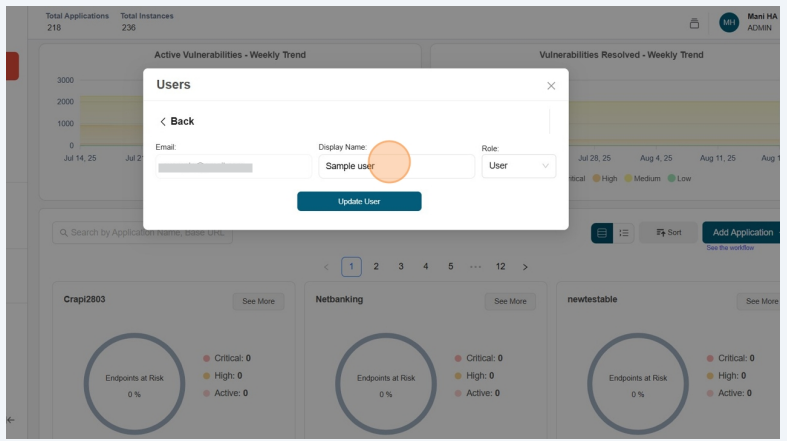Go to page 2
This screenshot has height=441, width=787.
[376, 266]
